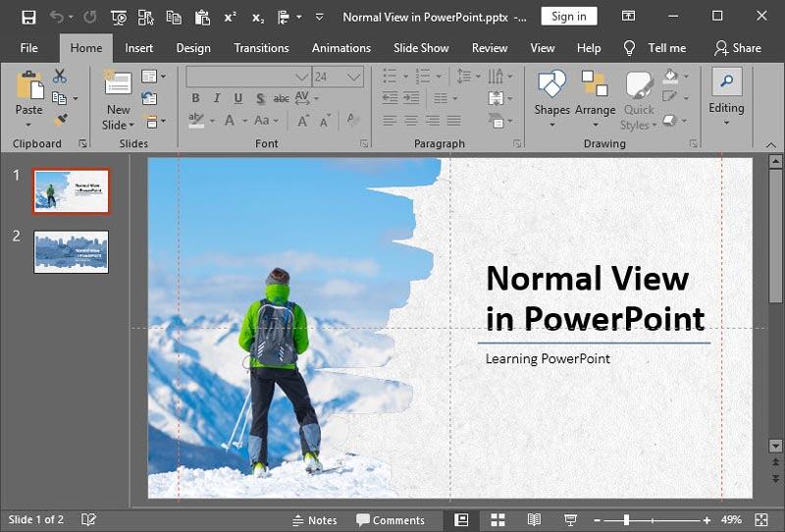Open the Slide Layout dropdown

click(x=153, y=77)
